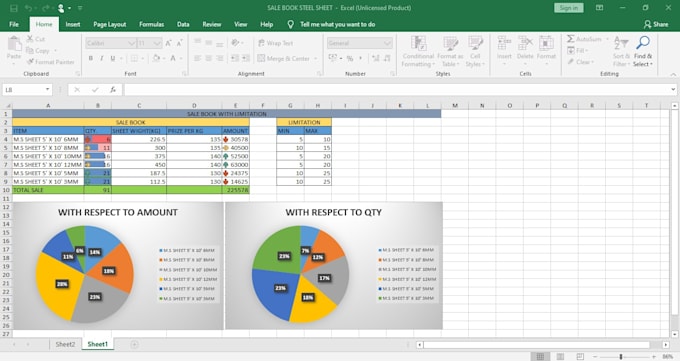This screenshot has width=680, height=361.
Task: Switch to the Page Layout tab
Action: click(110, 24)
